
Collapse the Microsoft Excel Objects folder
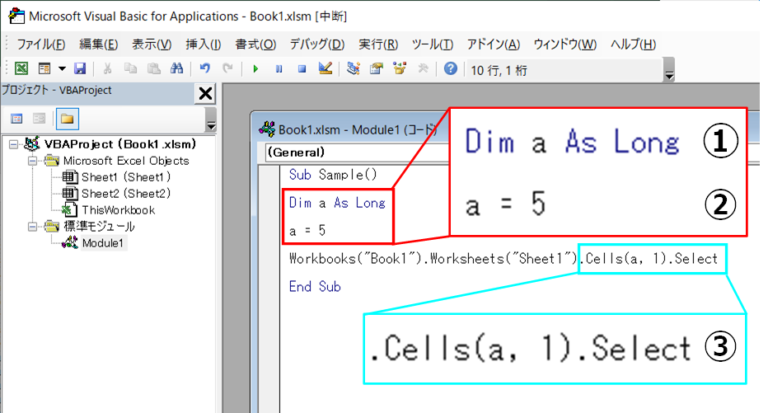tap(34, 160)
